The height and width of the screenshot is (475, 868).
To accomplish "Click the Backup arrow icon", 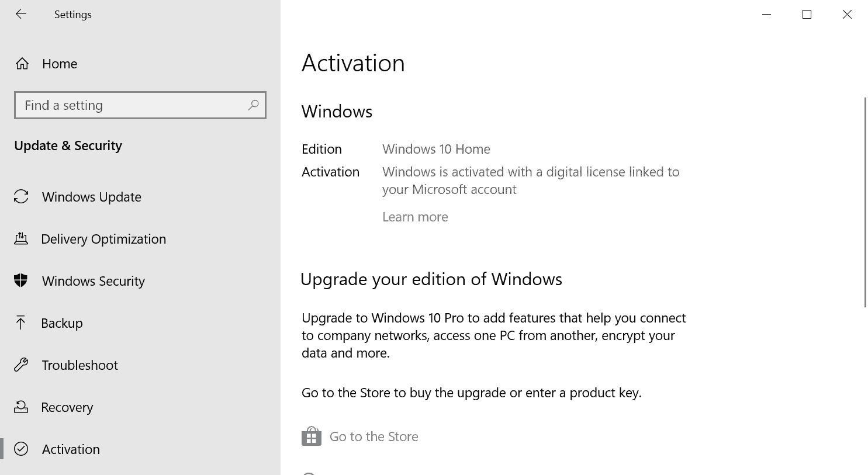I will click(x=21, y=323).
